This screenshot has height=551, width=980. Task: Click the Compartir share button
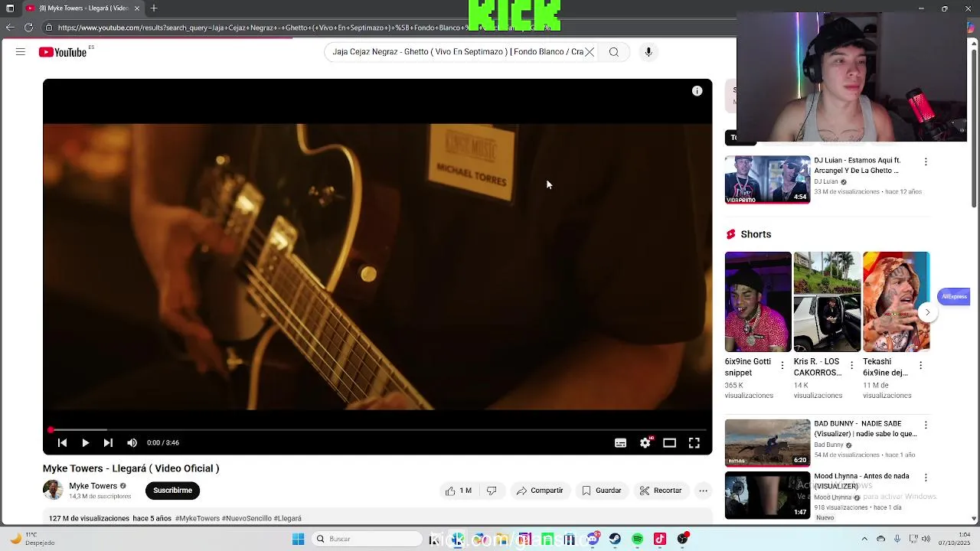coord(540,491)
